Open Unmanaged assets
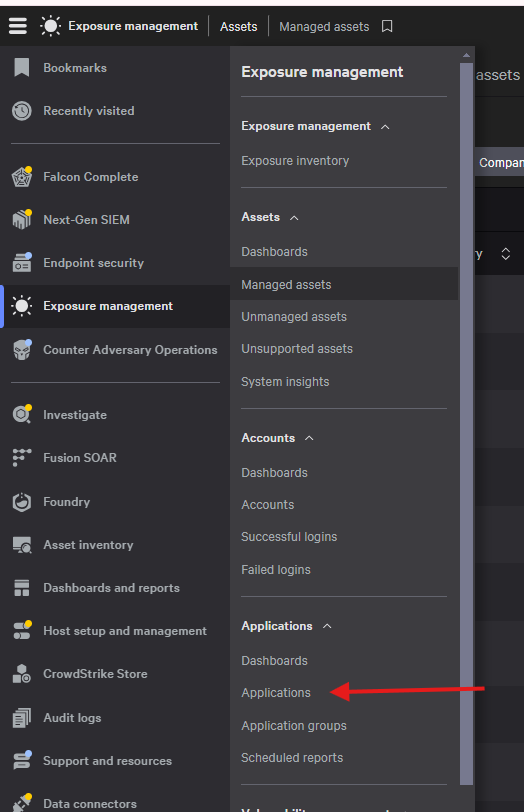This screenshot has height=812, width=524. click(294, 317)
